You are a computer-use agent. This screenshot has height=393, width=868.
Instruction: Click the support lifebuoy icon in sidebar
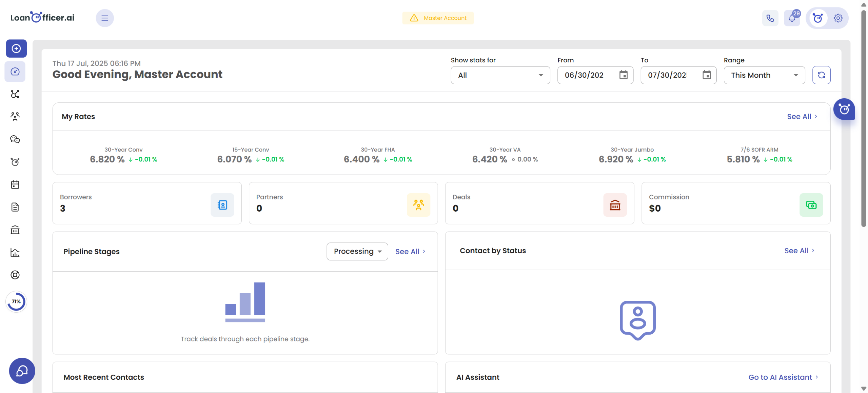(15, 275)
